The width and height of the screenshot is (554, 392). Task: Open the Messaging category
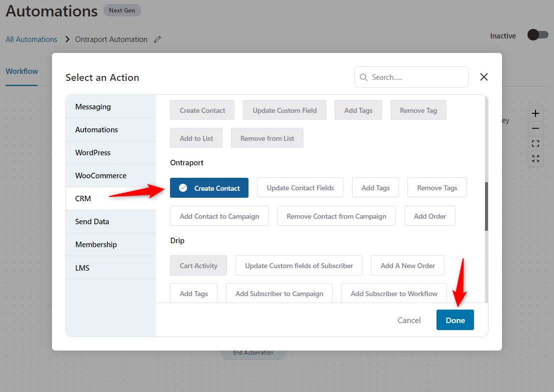110,107
